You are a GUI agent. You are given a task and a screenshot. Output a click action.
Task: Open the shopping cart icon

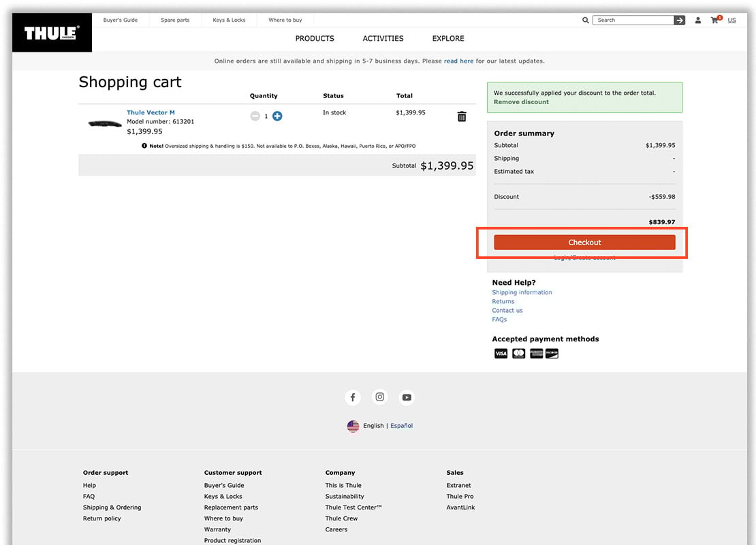coord(714,20)
